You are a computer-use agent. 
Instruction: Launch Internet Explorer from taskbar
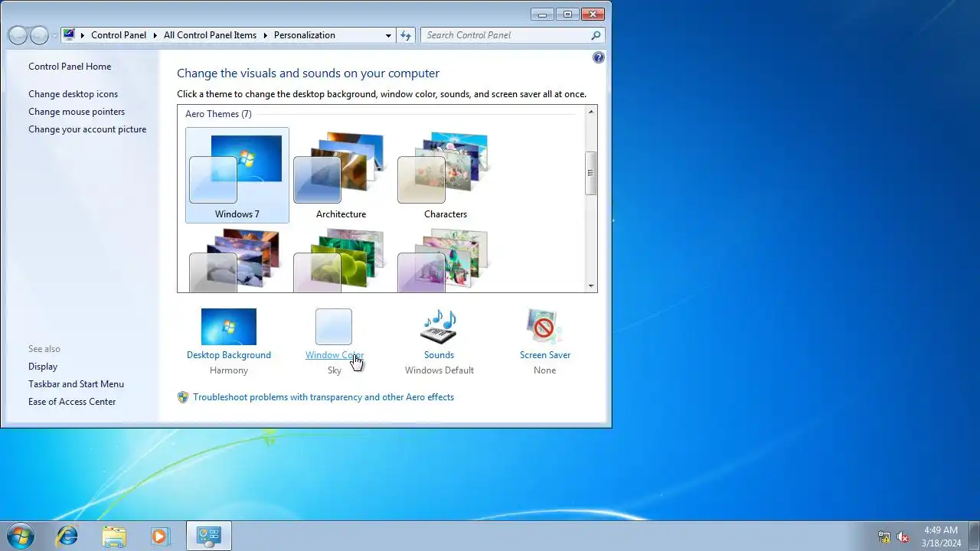(x=67, y=536)
